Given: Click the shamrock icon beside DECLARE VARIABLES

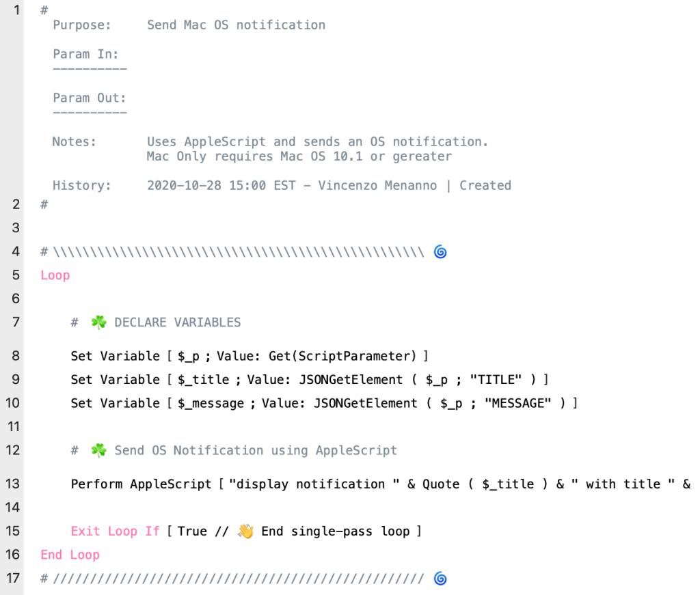Looking at the screenshot, I should (x=99, y=322).
